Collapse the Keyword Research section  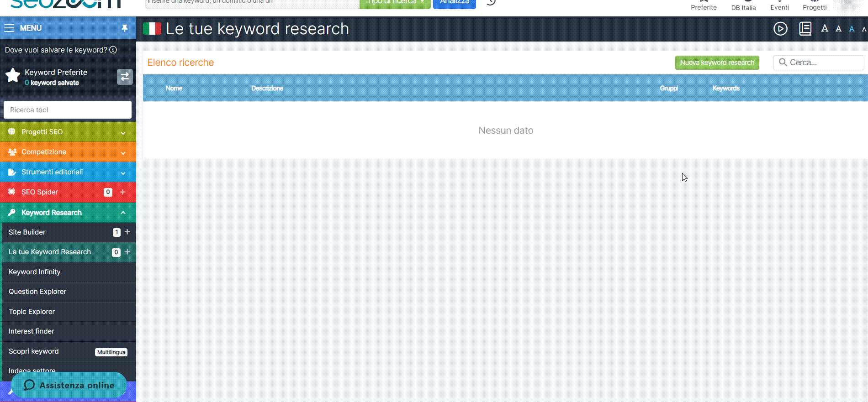(x=123, y=213)
